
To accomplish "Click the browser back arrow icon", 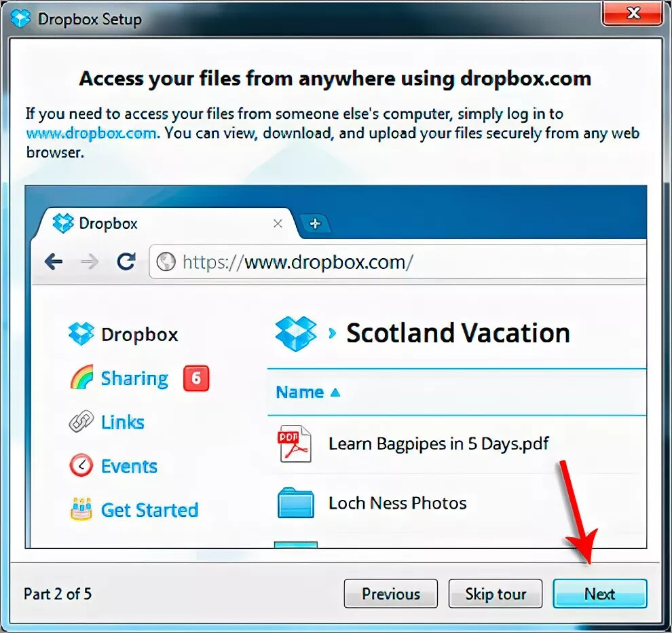I will (54, 261).
